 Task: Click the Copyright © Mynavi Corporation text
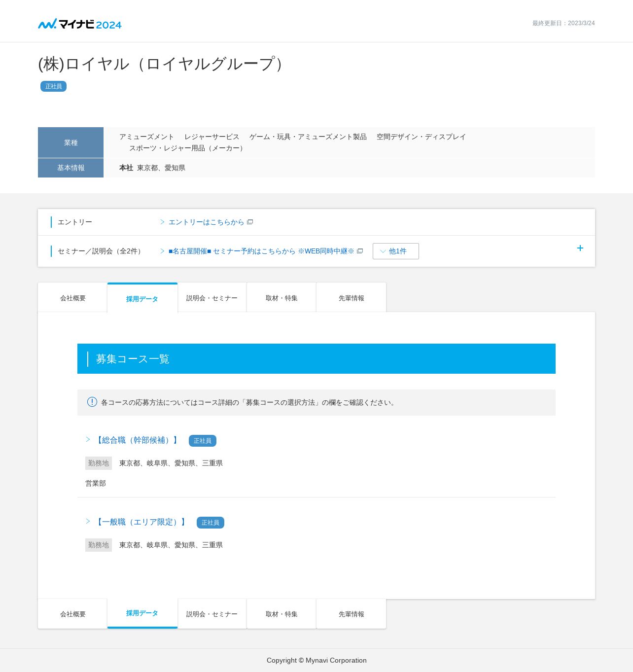click(316, 660)
